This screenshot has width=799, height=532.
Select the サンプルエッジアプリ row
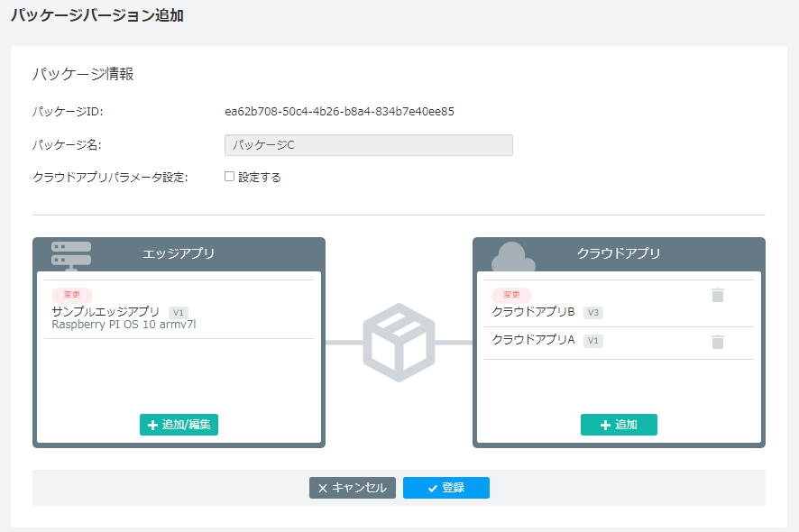179,309
